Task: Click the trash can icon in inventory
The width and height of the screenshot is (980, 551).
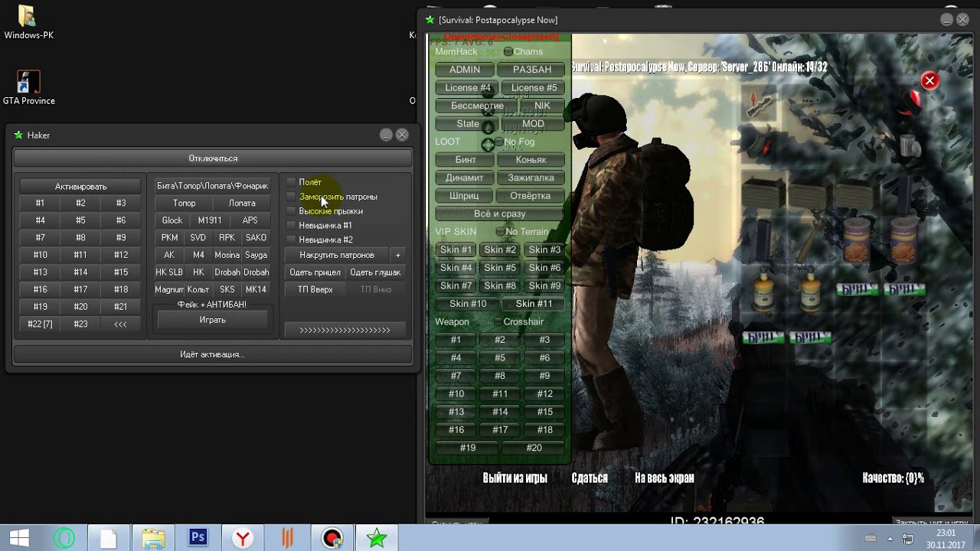Action: coord(910,145)
